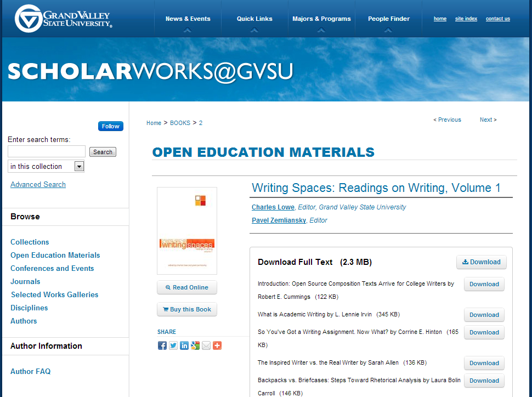Share on LinkedIn icon
This screenshot has width=532, height=397.
pos(184,345)
